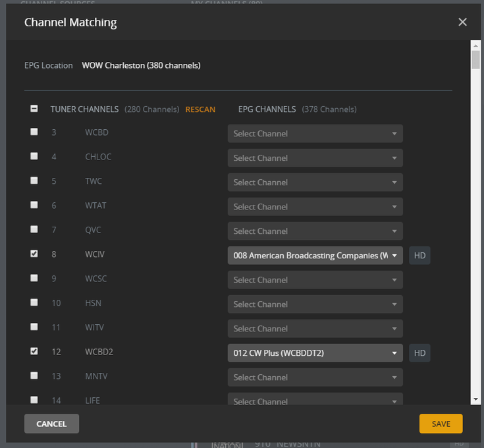Save the channel matching settings

(441, 424)
